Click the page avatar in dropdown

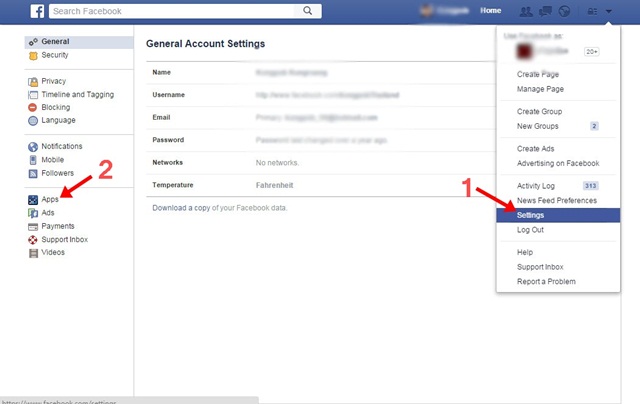(524, 51)
